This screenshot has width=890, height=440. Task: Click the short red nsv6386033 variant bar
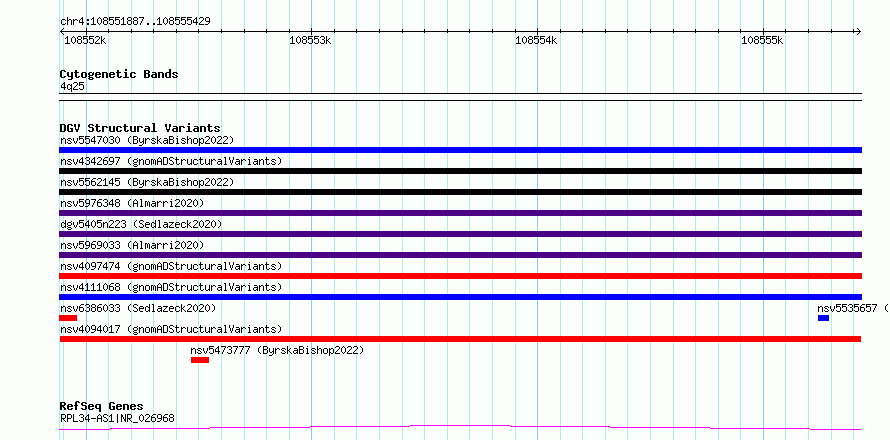[68, 318]
